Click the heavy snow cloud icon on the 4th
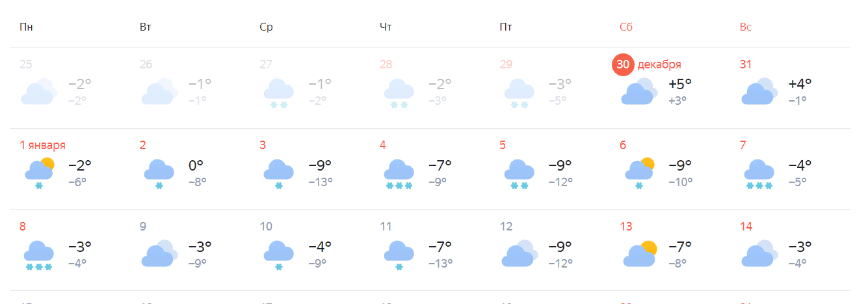 pyautogui.click(x=399, y=174)
